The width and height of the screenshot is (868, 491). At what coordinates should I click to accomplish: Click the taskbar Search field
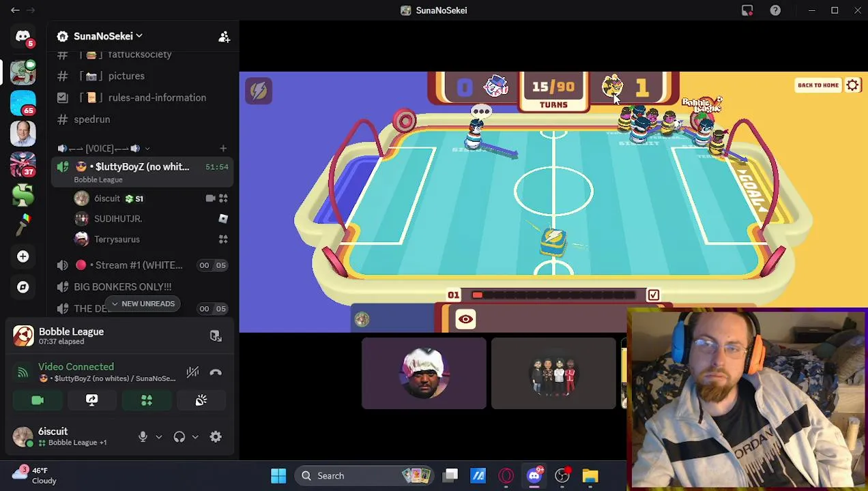tap(365, 476)
